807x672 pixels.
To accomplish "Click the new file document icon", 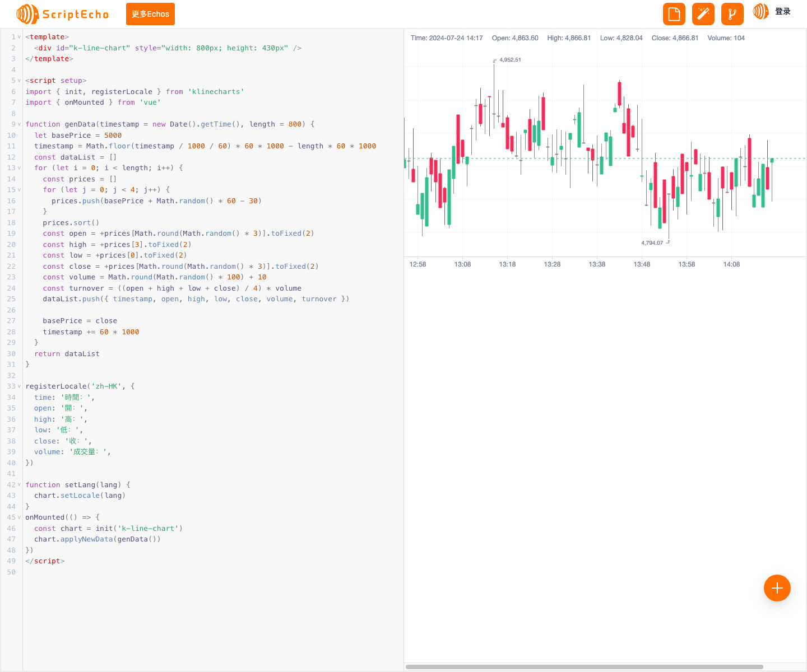I will pyautogui.click(x=674, y=14).
